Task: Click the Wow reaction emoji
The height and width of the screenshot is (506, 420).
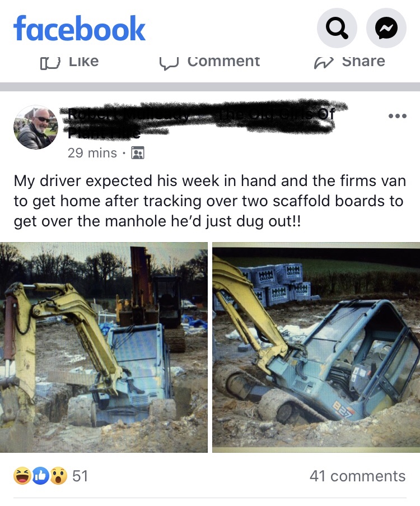Action: [x=58, y=476]
